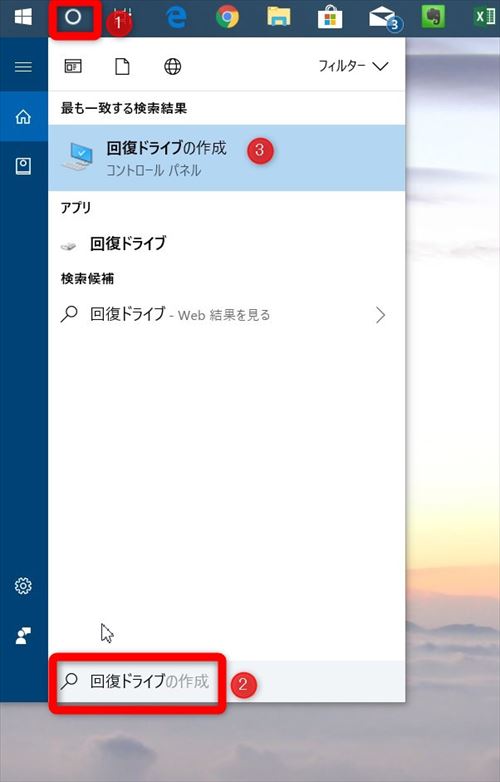
Task: Open 回復ドライブの作成 best match result
Action: click(227, 158)
